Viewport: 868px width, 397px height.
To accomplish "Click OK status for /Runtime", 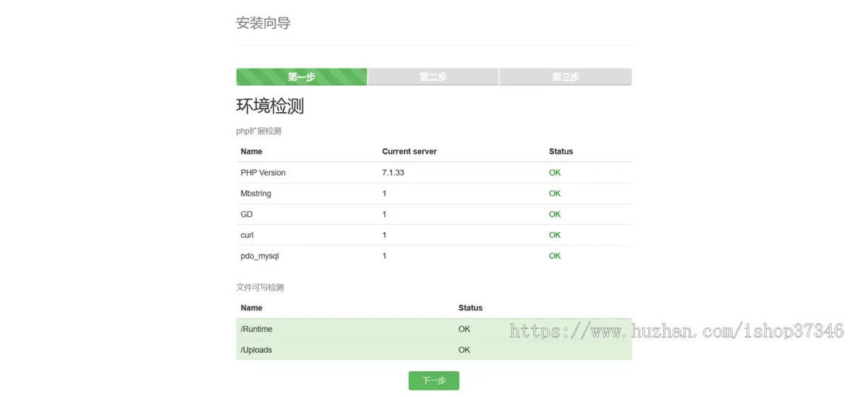I will [x=464, y=329].
